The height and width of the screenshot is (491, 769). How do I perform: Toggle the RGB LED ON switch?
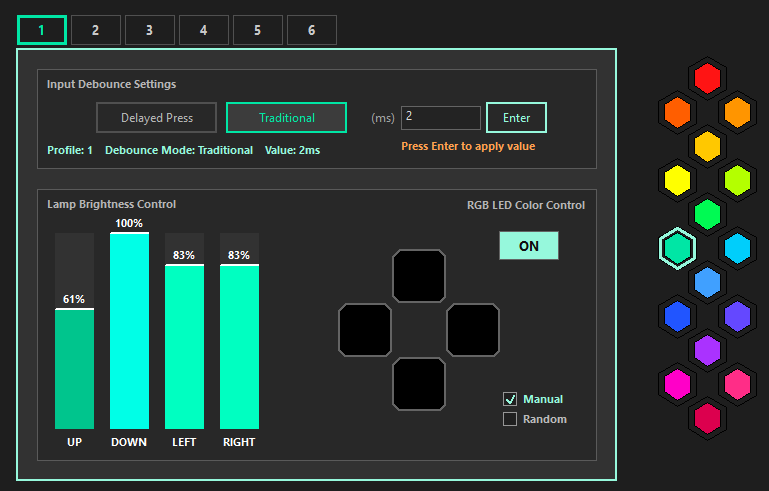pyautogui.click(x=528, y=245)
